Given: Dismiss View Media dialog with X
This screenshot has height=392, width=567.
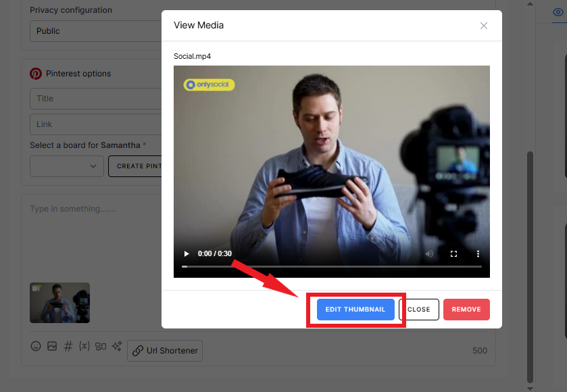Looking at the screenshot, I should (483, 26).
